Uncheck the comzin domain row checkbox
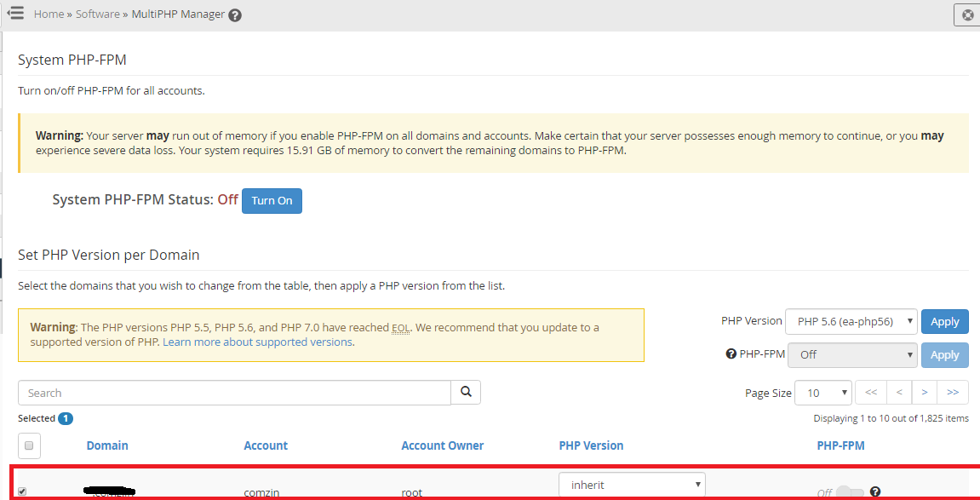The image size is (980, 500). 22,491
